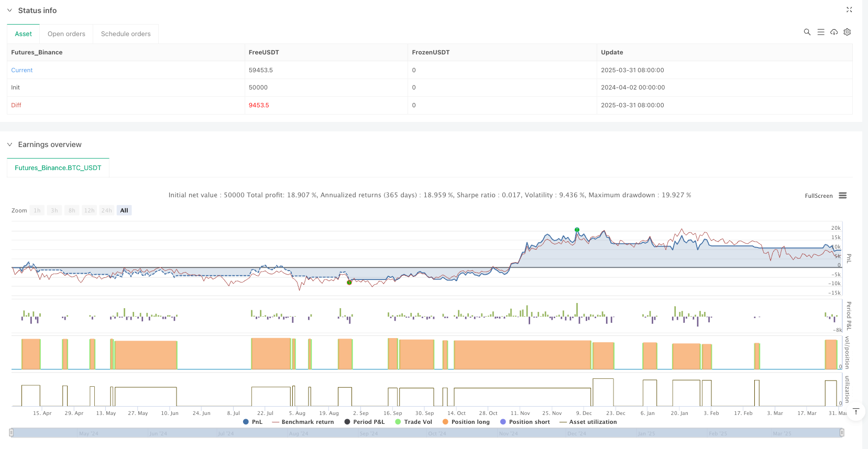868x449 pixels.
Task: Click the 11. Nov date axis label
Action: tap(520, 413)
